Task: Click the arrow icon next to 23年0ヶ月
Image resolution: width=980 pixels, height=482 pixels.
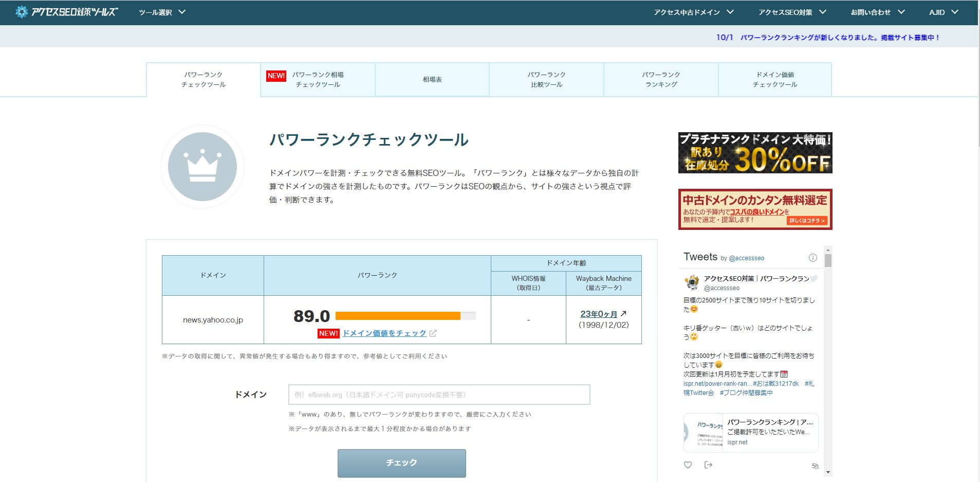Action: pyautogui.click(x=623, y=313)
